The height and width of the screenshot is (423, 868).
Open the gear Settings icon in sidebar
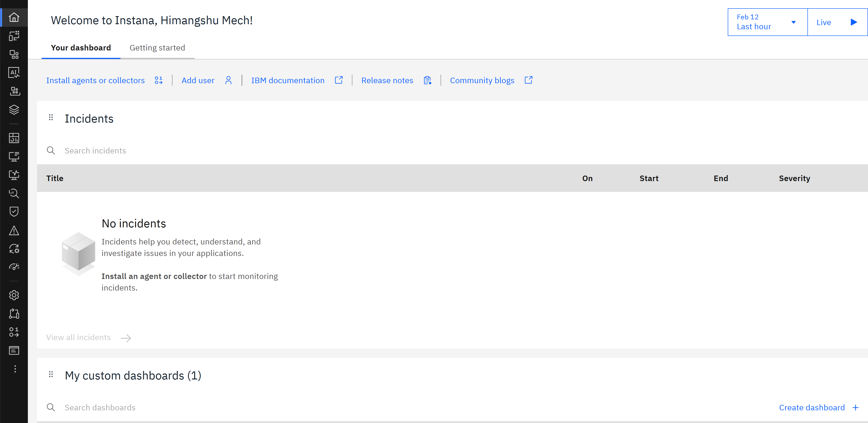tap(14, 295)
